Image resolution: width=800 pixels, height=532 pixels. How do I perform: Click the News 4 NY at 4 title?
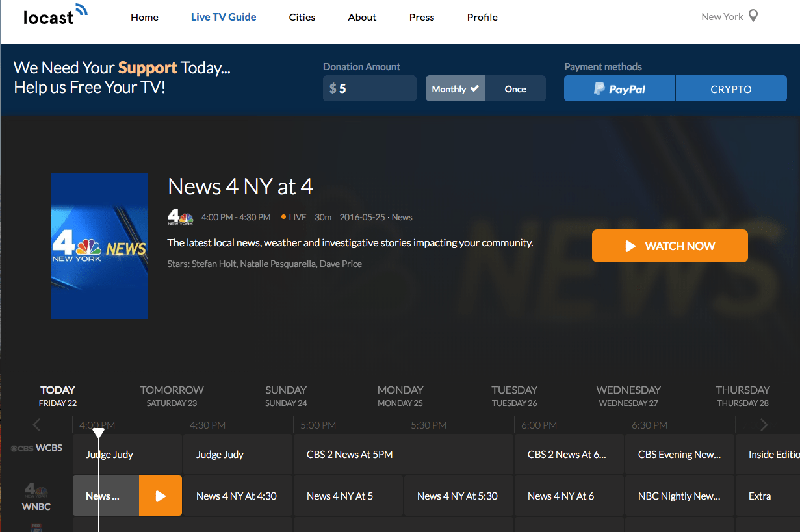point(240,187)
